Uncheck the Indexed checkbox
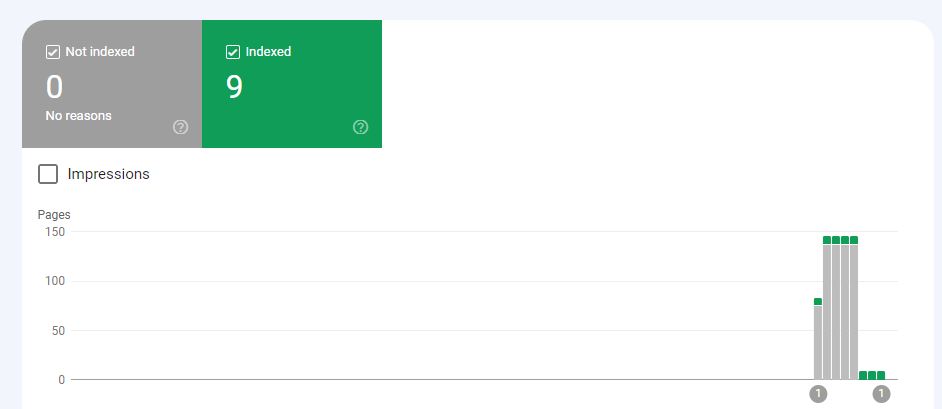This screenshot has width=942, height=409. click(x=232, y=52)
